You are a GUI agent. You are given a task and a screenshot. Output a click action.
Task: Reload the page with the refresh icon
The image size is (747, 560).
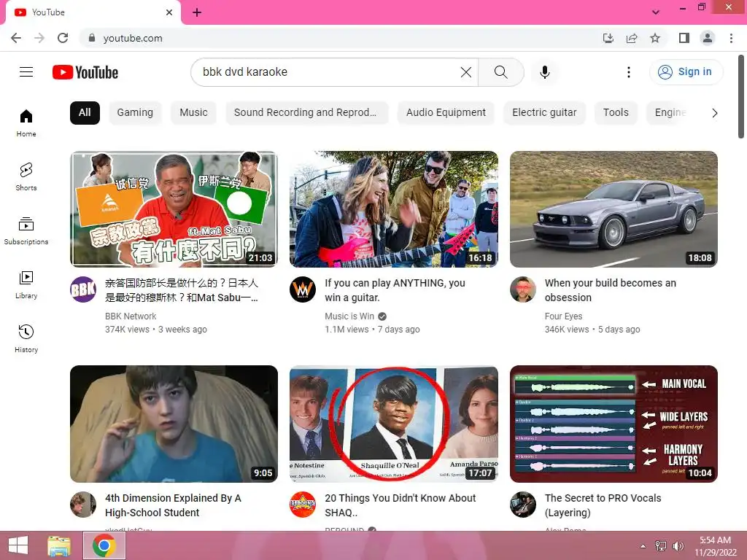click(63, 38)
